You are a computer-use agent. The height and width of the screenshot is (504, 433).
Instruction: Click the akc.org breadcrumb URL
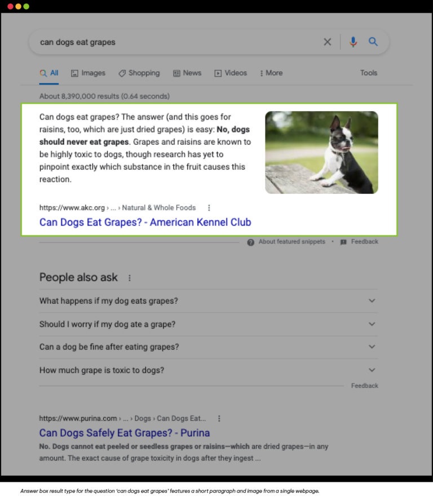point(117,207)
